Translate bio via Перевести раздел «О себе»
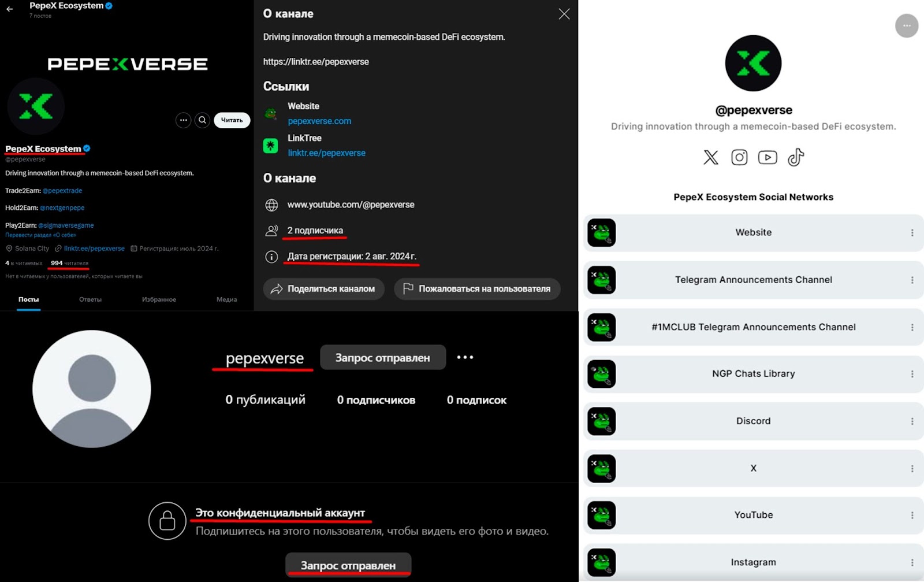Viewport: 924px width, 582px height. (40, 235)
